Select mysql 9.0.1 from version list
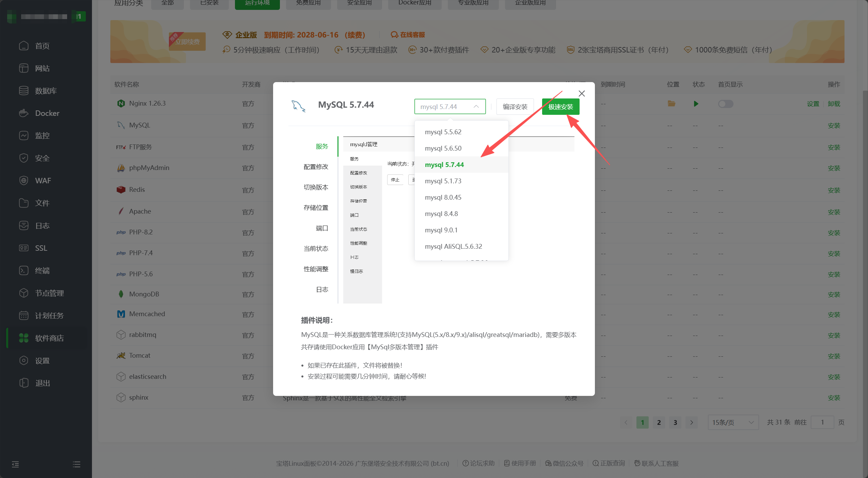Image resolution: width=868 pixels, height=478 pixels. (x=461, y=230)
